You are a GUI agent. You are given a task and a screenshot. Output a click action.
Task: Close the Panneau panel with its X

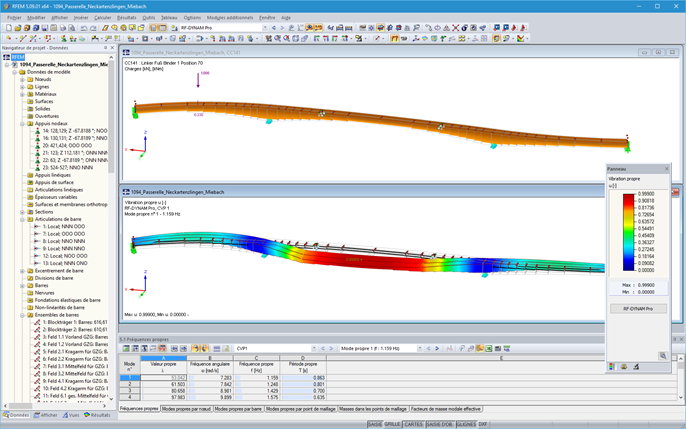(666, 169)
